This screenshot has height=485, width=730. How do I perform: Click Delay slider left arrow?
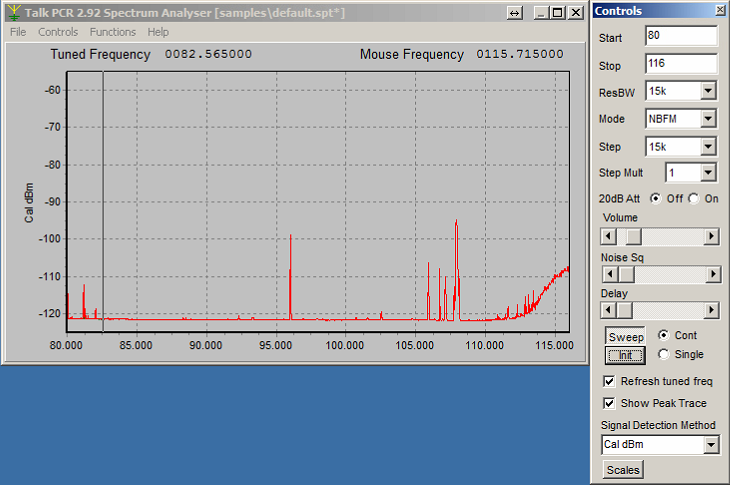(608, 310)
